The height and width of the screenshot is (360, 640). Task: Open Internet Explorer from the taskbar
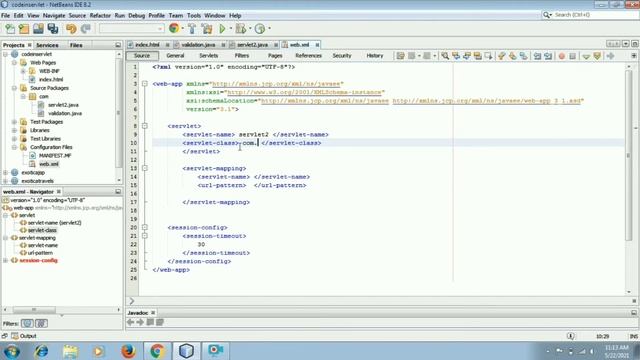(x=41, y=351)
